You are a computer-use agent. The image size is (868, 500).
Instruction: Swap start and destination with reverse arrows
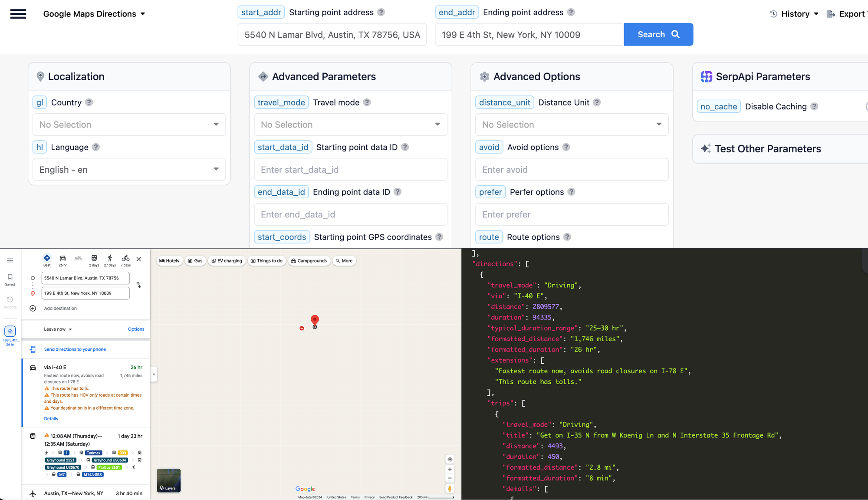(x=139, y=285)
